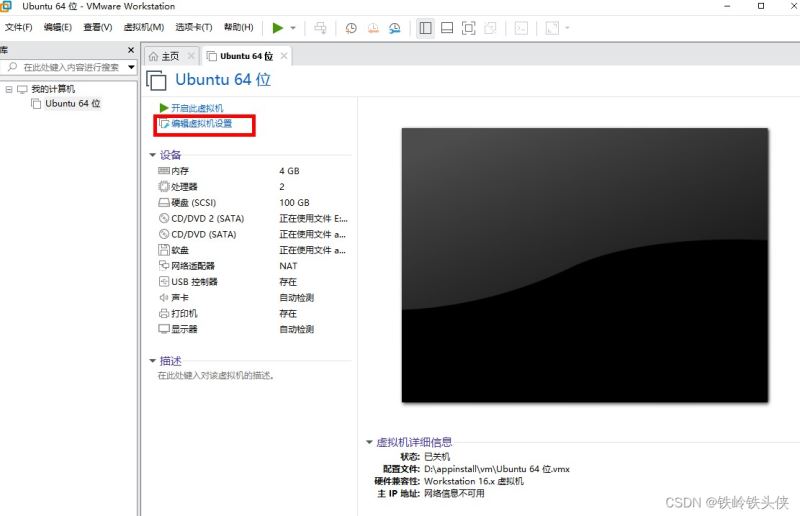Click the green Power On toolbar button
The width and height of the screenshot is (800, 516).
[x=278, y=28]
